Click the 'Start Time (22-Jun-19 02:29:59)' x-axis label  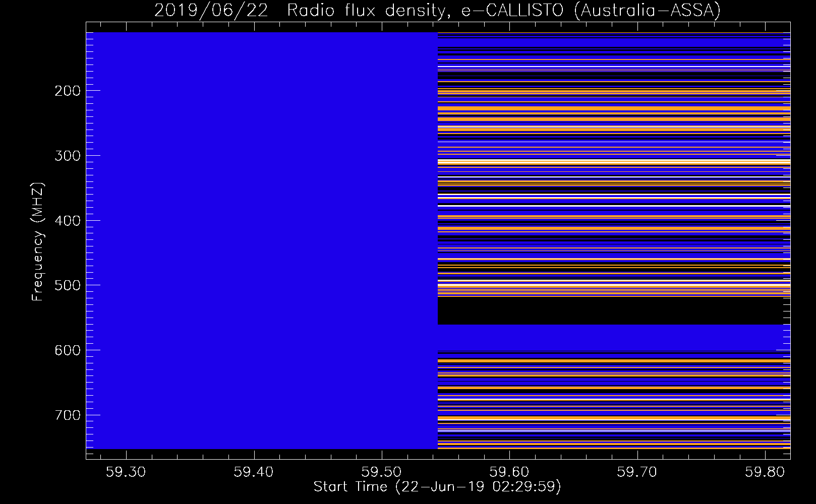(437, 487)
